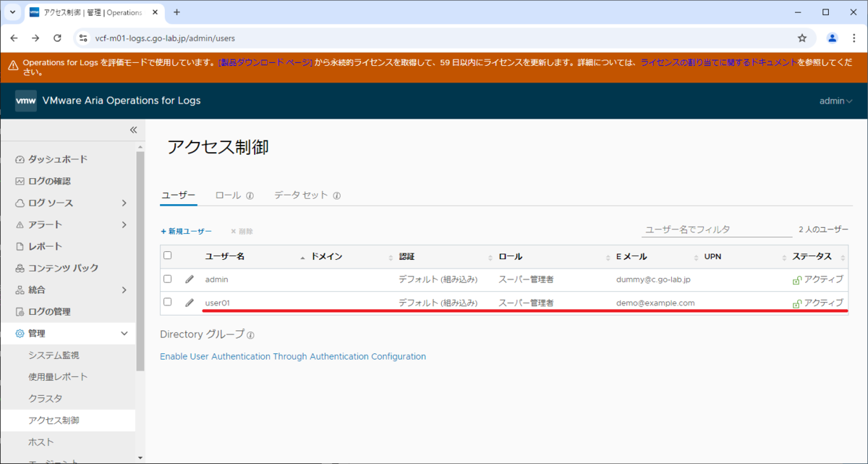
Task: Open Chrome profile icon
Action: click(x=833, y=38)
